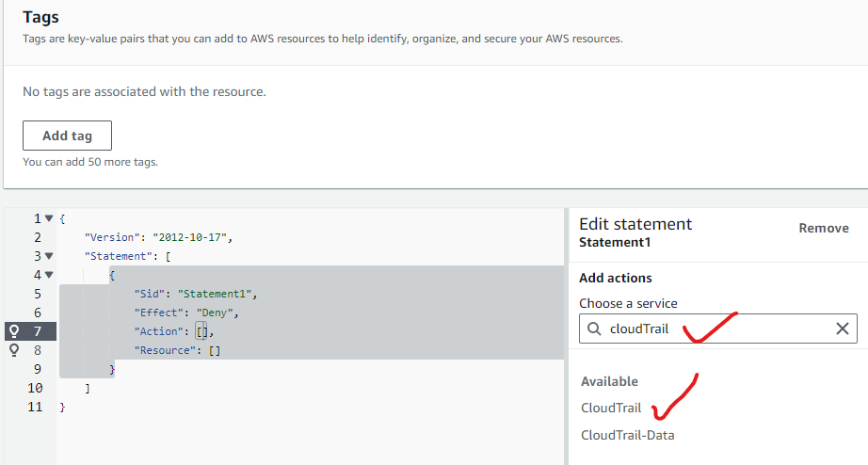
Task: Focus the Choose a service search field
Action: pyautogui.click(x=715, y=329)
